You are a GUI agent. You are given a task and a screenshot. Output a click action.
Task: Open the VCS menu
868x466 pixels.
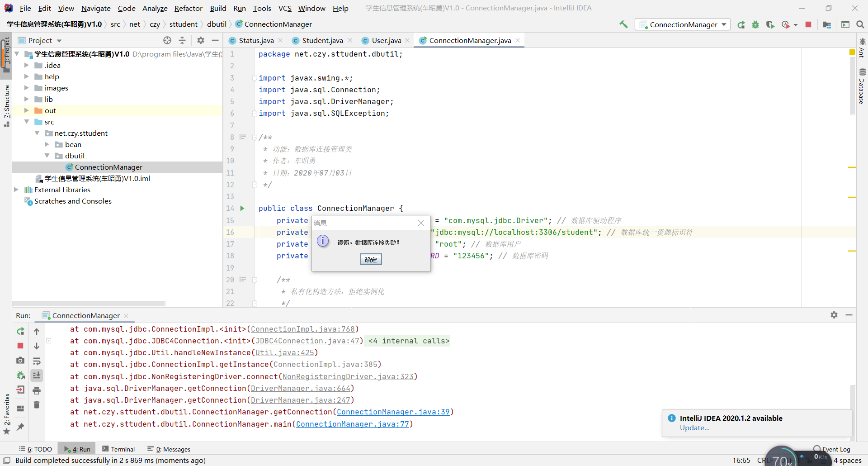285,8
